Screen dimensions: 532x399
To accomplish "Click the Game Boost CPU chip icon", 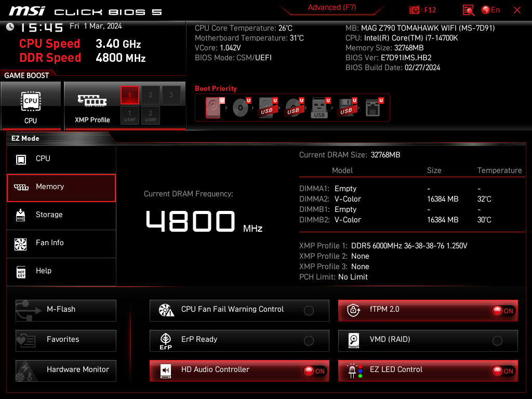I will [x=31, y=101].
